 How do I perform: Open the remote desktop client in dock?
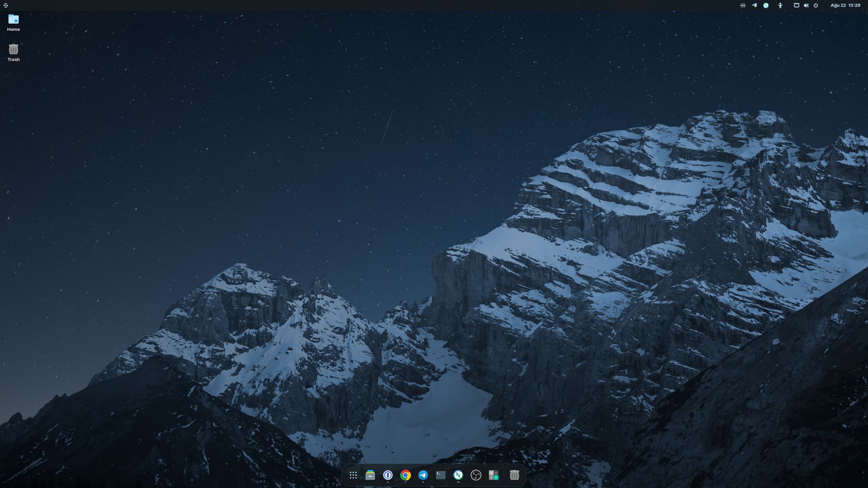coord(458,475)
